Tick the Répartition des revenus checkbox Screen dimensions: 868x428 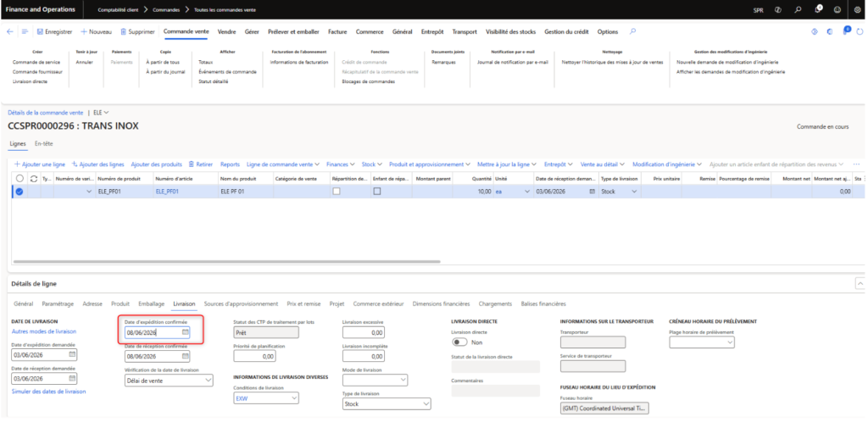click(x=336, y=191)
